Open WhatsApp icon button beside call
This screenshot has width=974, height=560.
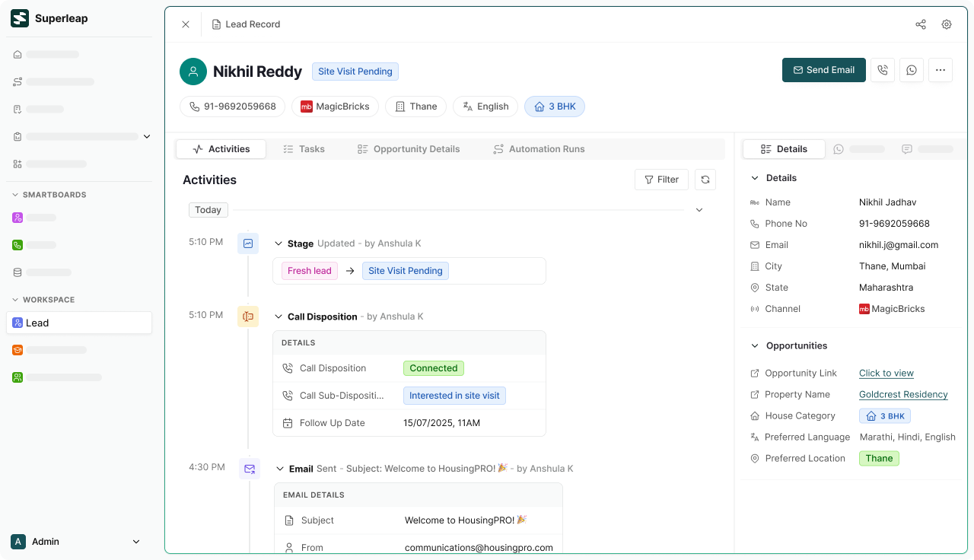click(912, 70)
